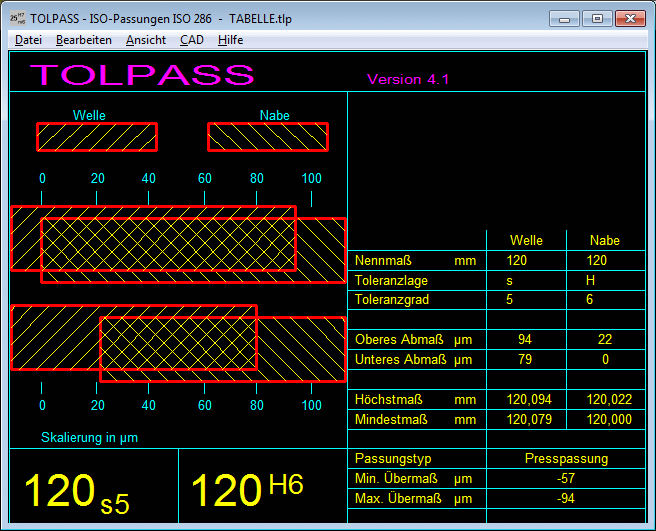Open the Bearbeiten menu
656x531 pixels.
tap(83, 40)
